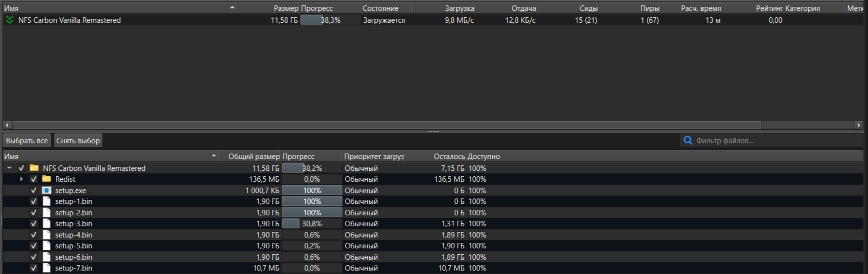The width and height of the screenshot is (868, 274).
Task: Collapse the NFS Carbon Vanilla Remastered folder tree
Action: (x=9, y=168)
